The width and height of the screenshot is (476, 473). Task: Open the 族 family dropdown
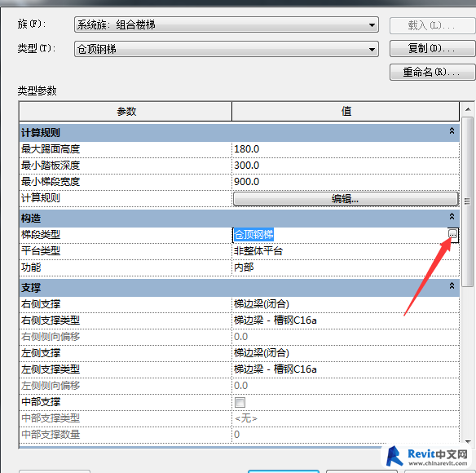click(x=226, y=24)
